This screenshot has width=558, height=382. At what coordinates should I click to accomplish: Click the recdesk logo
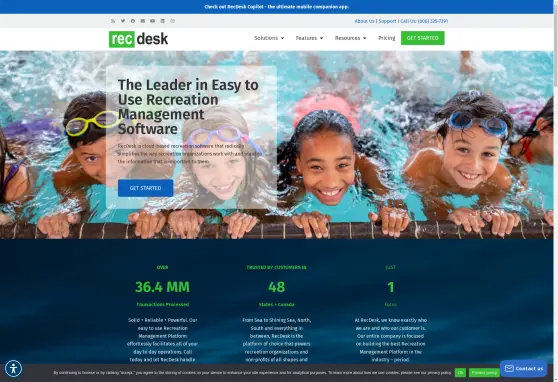pyautogui.click(x=138, y=39)
